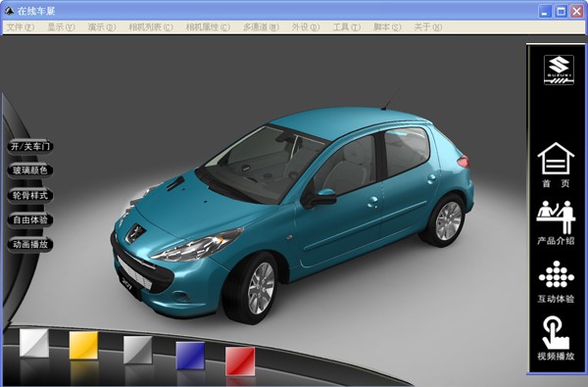This screenshot has height=387, width=588.
Task: Toggle 开/关车门 door open/close button
Action: pyautogui.click(x=30, y=146)
